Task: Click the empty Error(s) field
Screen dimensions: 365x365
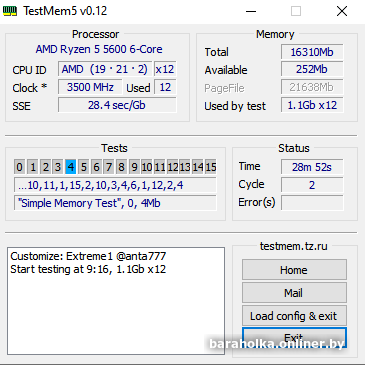Action: pos(312,203)
